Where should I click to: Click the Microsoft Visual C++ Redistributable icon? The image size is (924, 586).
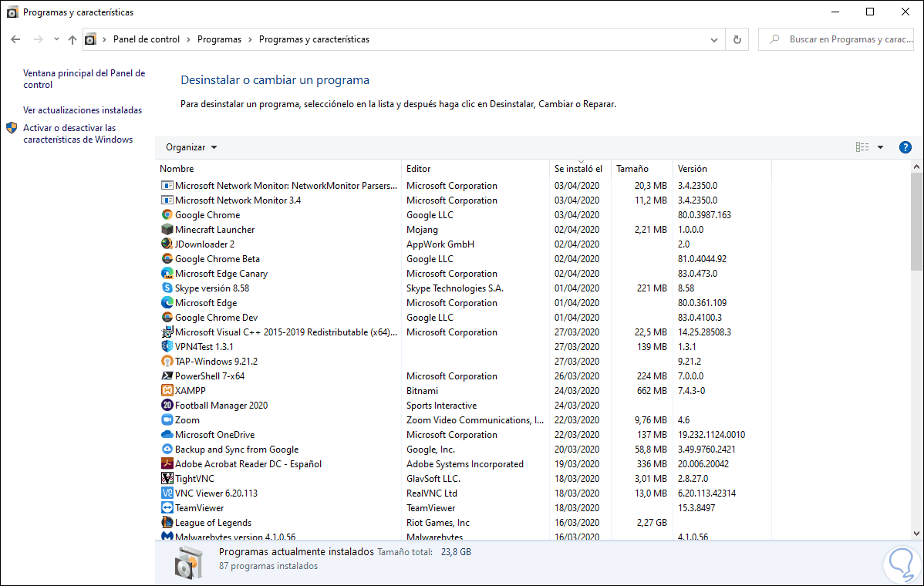[167, 332]
